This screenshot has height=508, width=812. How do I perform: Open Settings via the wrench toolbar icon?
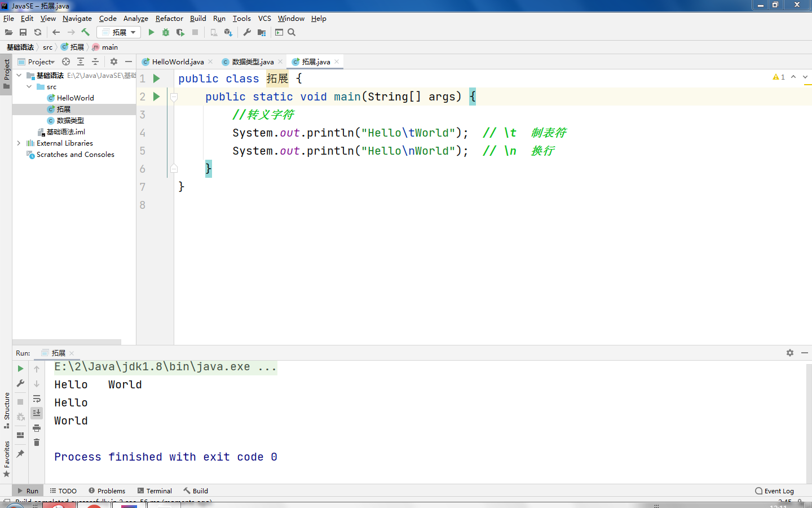pyautogui.click(x=247, y=32)
